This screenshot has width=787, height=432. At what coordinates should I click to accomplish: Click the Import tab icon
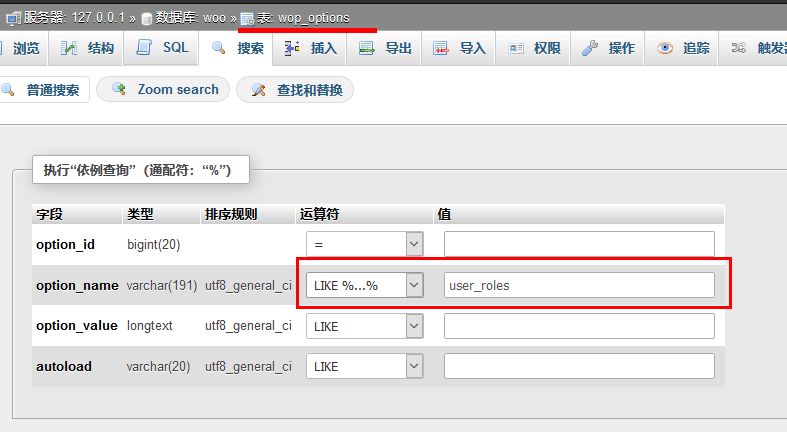[441, 48]
